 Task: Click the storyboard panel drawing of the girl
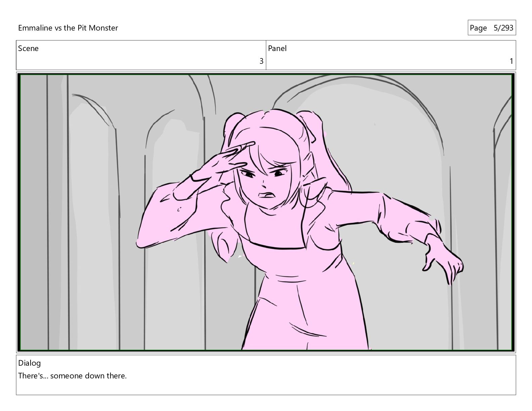click(x=266, y=212)
